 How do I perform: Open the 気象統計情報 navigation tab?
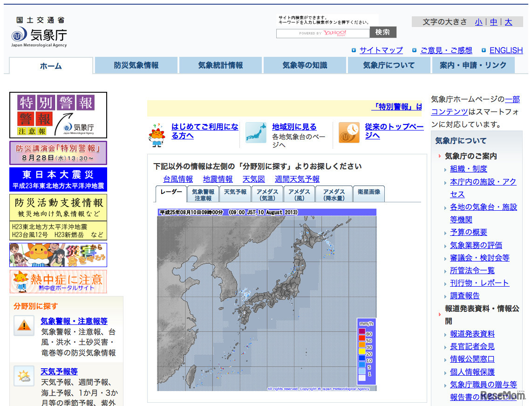[x=220, y=65]
